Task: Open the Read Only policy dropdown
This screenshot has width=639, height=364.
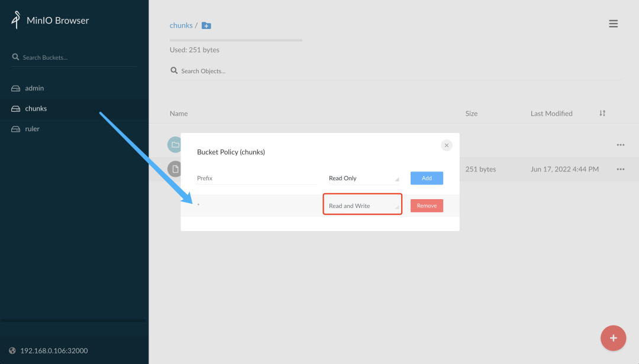Action: click(x=363, y=178)
